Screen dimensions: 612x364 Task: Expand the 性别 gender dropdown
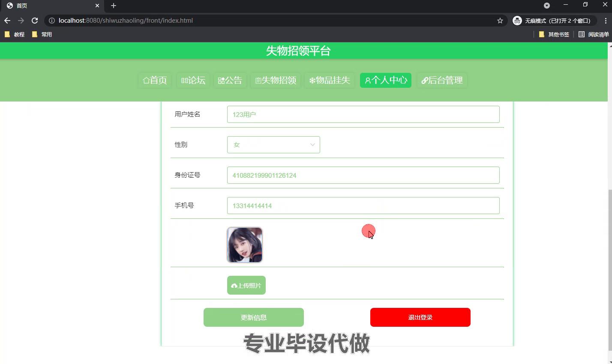tap(273, 145)
